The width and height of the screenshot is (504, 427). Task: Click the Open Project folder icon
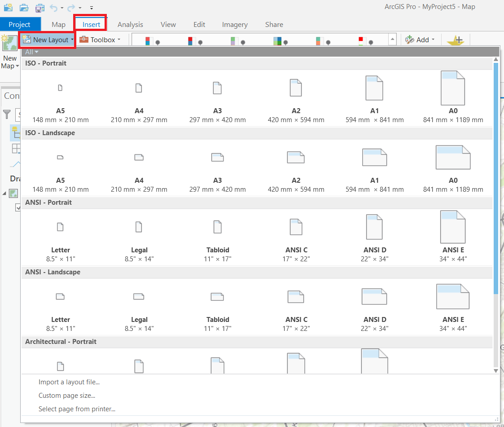24,7
